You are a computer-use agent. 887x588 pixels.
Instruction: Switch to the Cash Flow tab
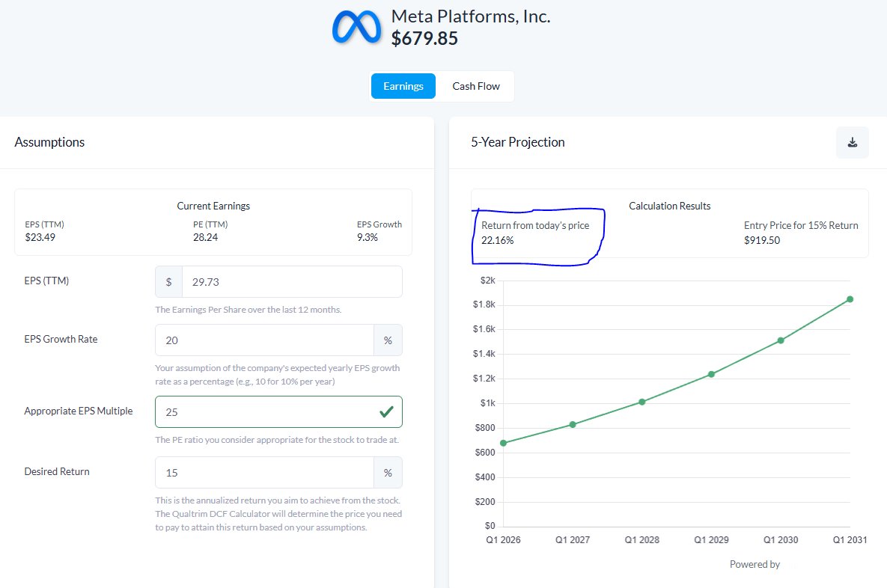476,86
